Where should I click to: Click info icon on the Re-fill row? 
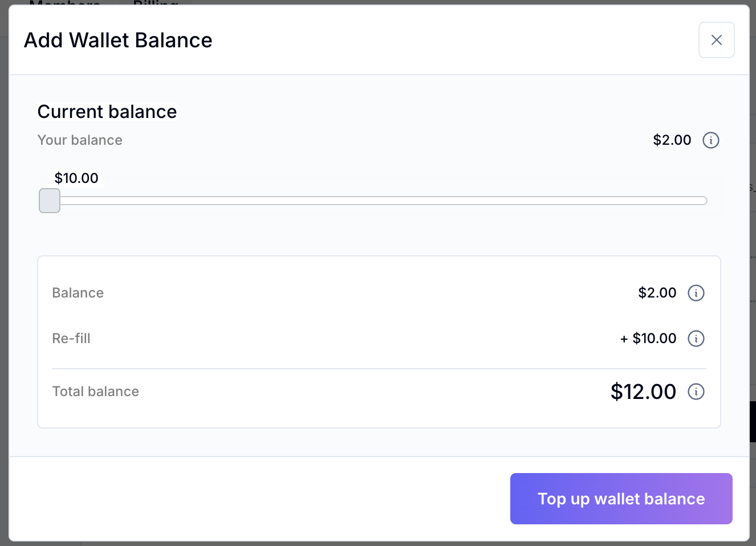click(696, 339)
